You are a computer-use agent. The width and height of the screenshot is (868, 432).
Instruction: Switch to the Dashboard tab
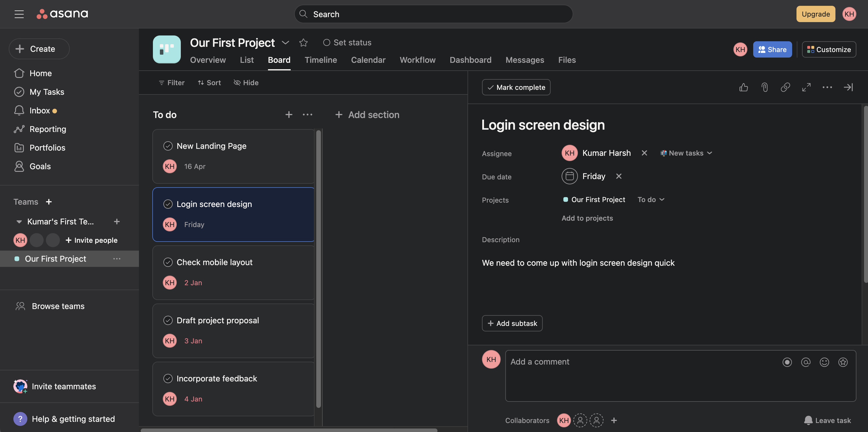(470, 60)
